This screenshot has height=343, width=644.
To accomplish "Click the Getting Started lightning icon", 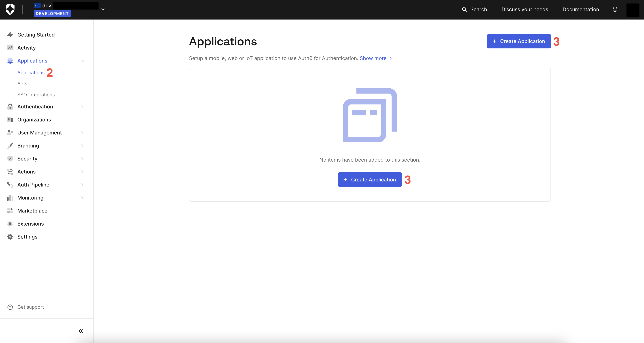I will click(x=10, y=35).
